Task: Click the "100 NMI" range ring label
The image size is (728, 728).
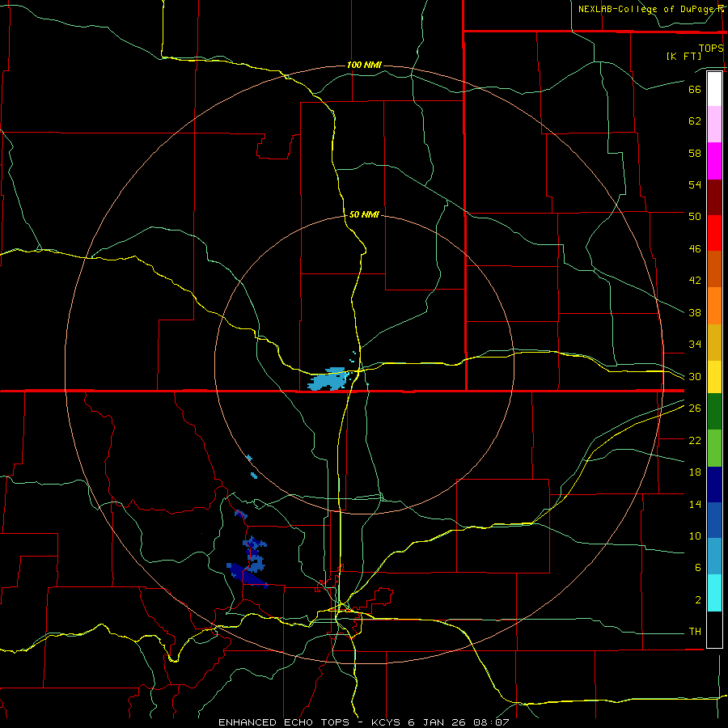Action: [364, 65]
